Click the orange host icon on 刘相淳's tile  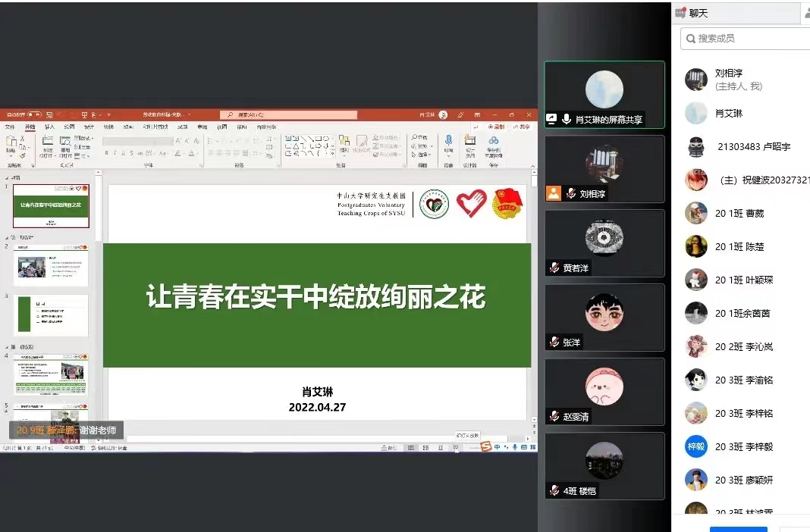[554, 193]
